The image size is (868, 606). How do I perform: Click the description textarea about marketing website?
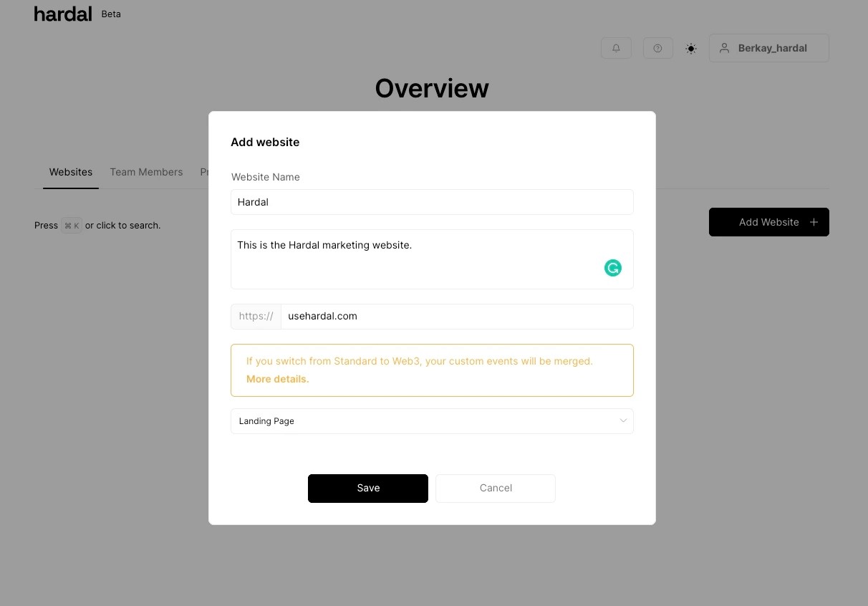pyautogui.click(x=432, y=259)
